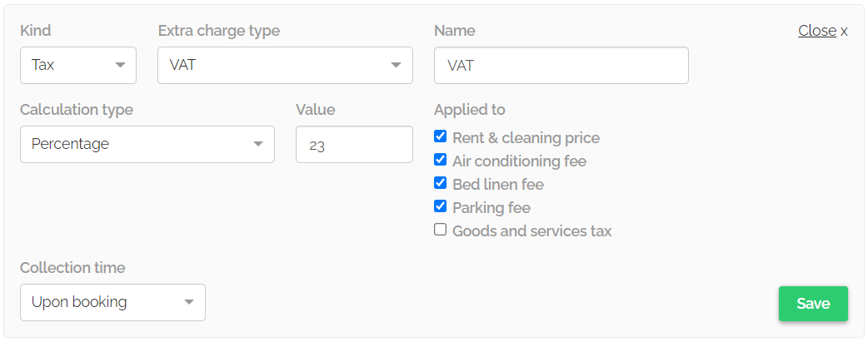868x342 pixels.
Task: Click the Extra charge type arrow icon
Action: click(x=397, y=65)
